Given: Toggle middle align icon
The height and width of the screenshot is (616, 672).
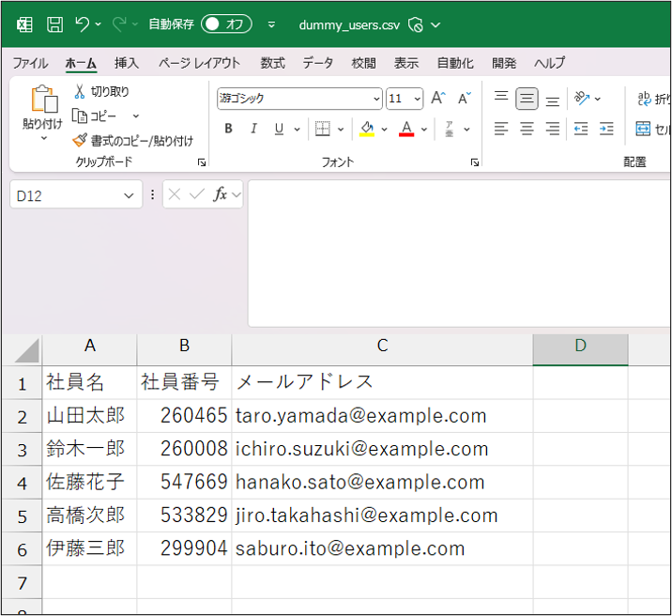Looking at the screenshot, I should coord(527,99).
